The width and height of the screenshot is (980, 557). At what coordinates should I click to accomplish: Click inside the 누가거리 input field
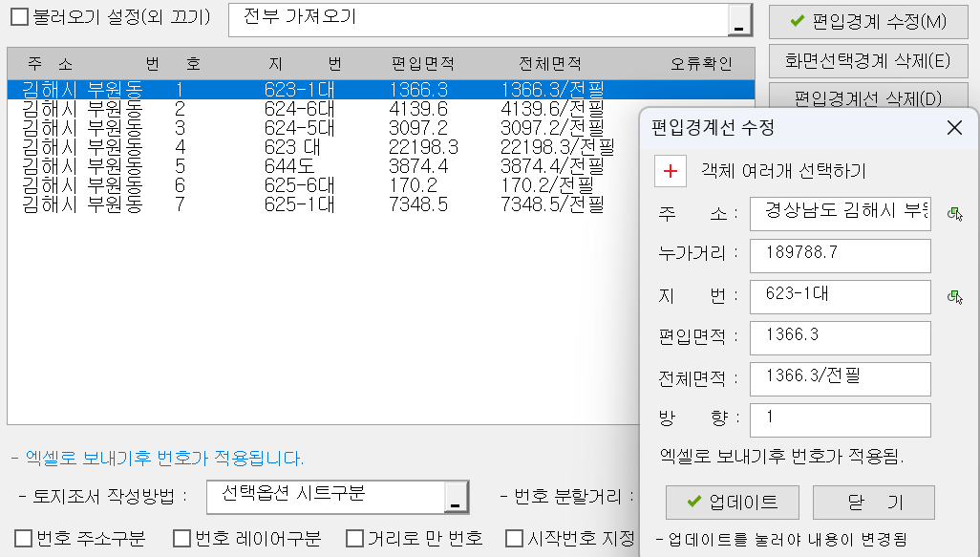841,256
